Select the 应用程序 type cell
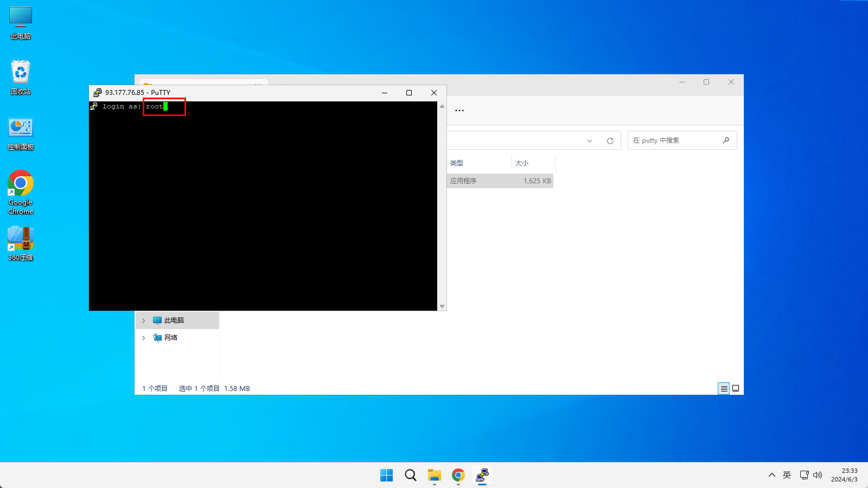Viewport: 868px width, 488px height. coord(463,181)
